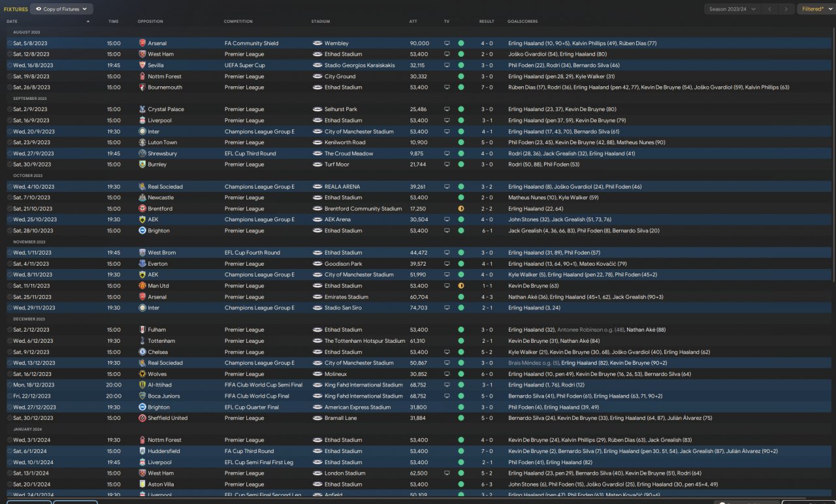Open the 7 - 0 result against Bournemouth
The height and width of the screenshot is (504, 836).
tap(487, 87)
